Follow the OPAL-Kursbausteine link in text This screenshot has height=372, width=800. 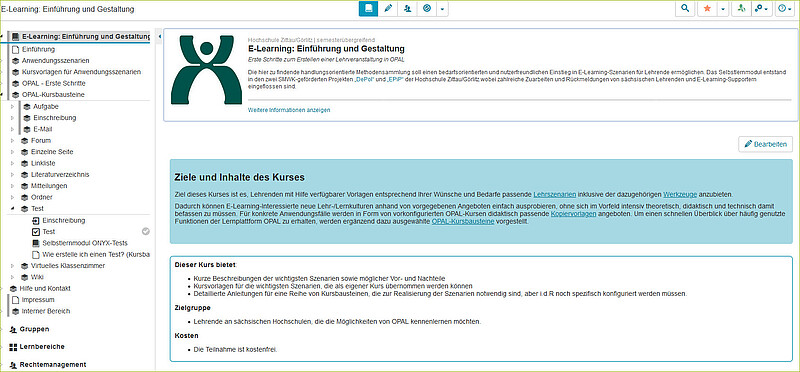(463, 221)
